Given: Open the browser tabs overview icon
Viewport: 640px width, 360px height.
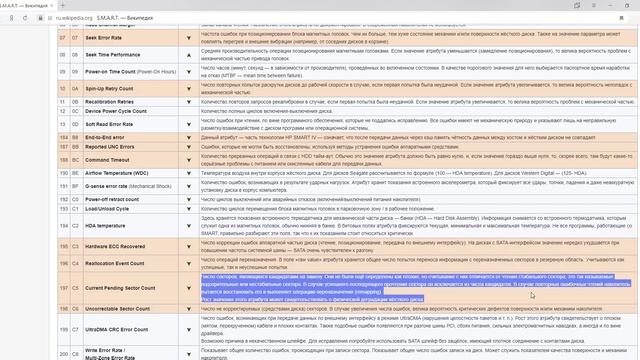Looking at the screenshot, I should (x=577, y=5).
